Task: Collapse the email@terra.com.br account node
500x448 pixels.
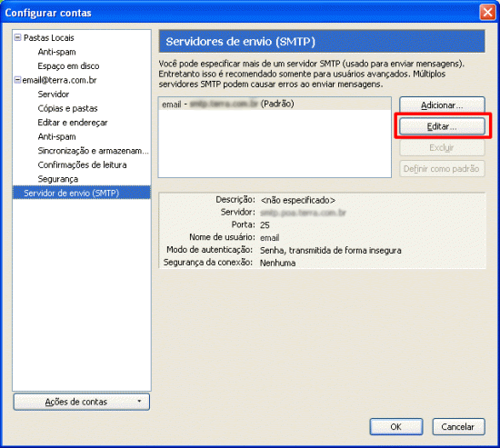Action: coord(18,80)
